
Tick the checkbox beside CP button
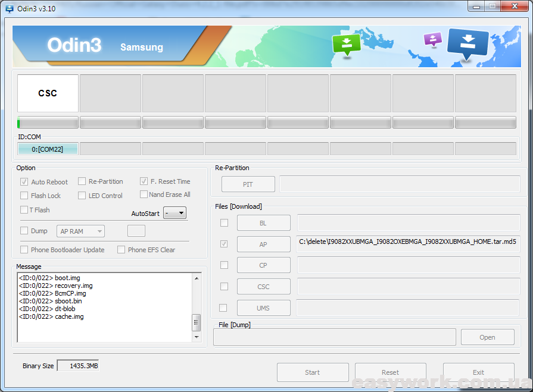[225, 265]
